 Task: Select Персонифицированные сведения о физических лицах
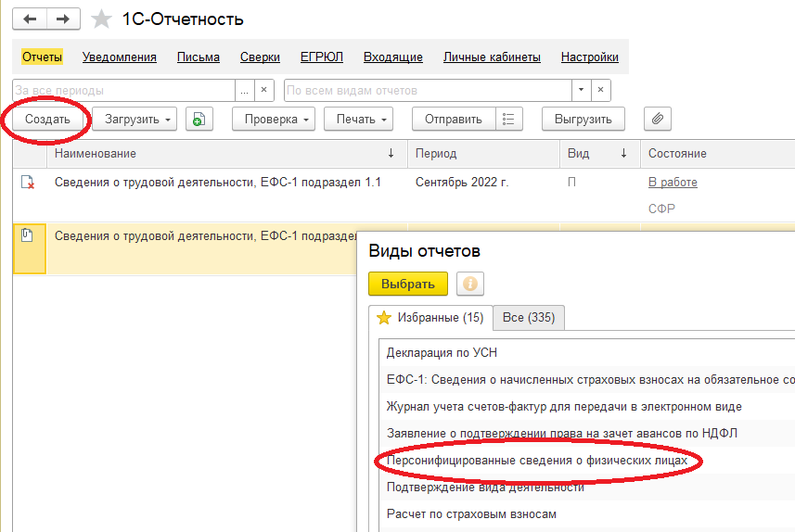(536, 460)
